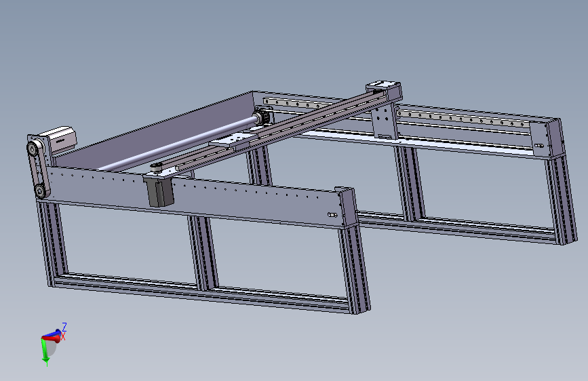Image resolution: width=588 pixels, height=381 pixels.
Task: Select the right-hand linear guide rail with holes
Action: pyautogui.click(x=463, y=119)
